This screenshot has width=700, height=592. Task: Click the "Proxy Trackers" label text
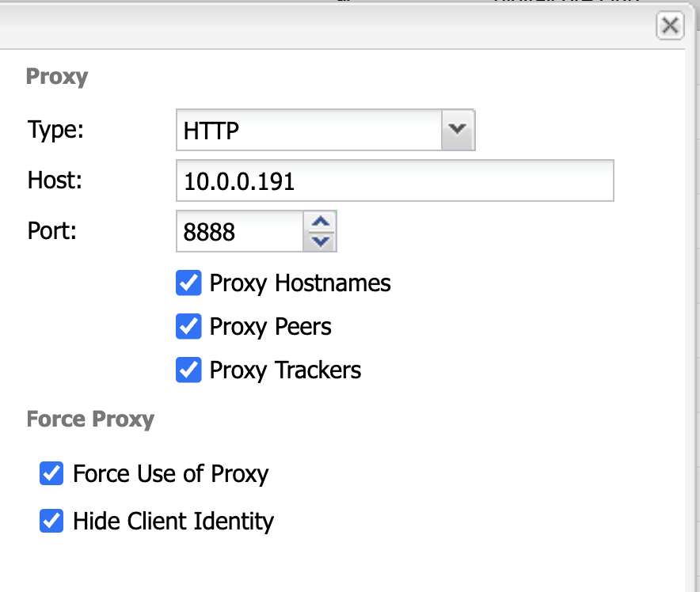(285, 370)
